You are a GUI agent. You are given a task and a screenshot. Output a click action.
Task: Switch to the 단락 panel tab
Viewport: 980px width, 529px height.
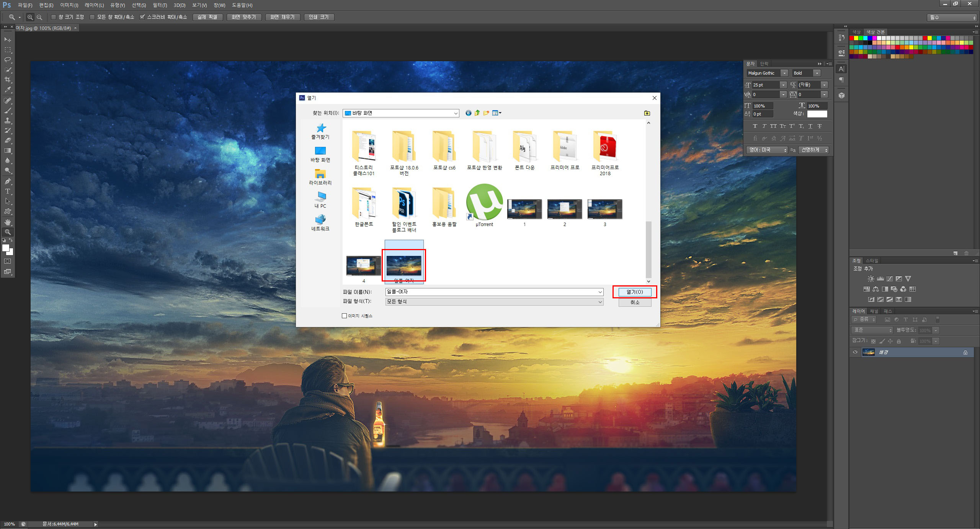(764, 64)
